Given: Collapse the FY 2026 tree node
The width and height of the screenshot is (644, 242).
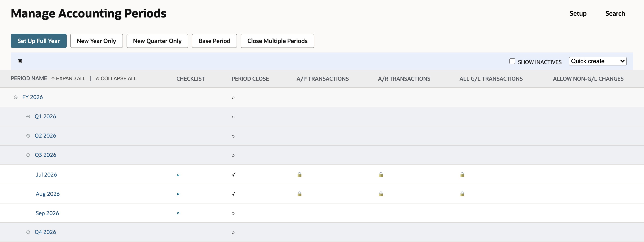Looking at the screenshot, I should [15, 97].
